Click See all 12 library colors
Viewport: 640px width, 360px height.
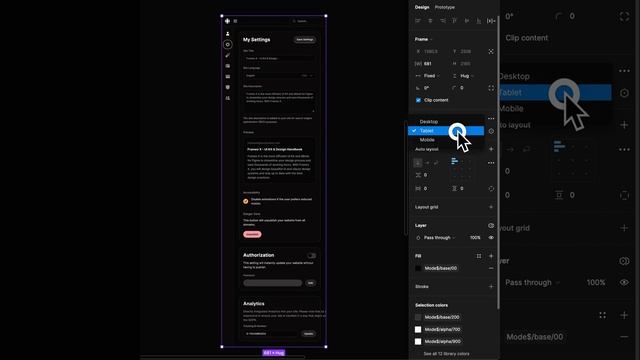coord(446,354)
